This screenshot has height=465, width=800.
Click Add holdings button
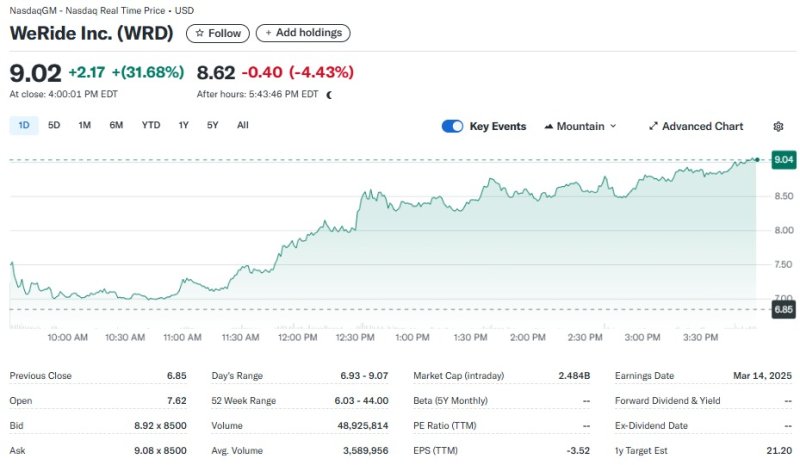click(303, 33)
